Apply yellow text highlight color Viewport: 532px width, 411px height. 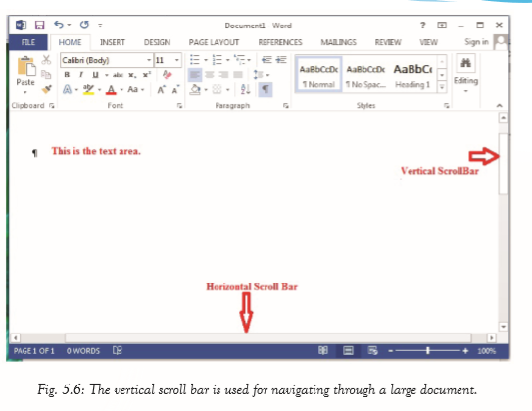point(88,89)
